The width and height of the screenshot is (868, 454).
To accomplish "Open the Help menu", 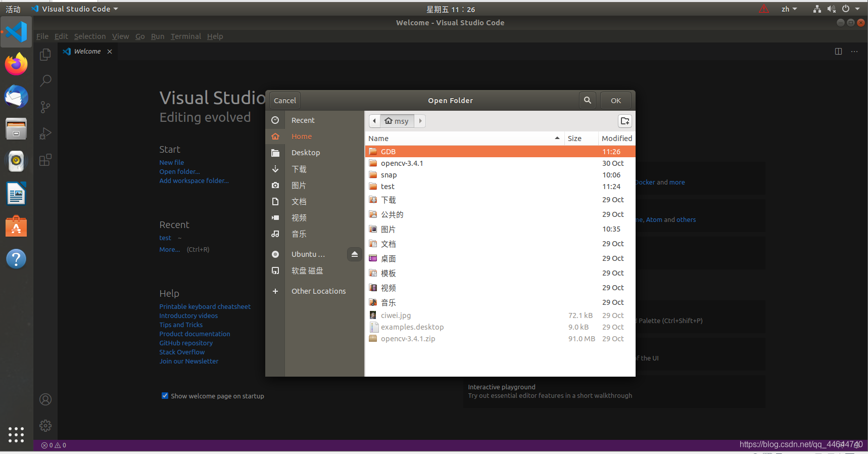I will coord(215,36).
